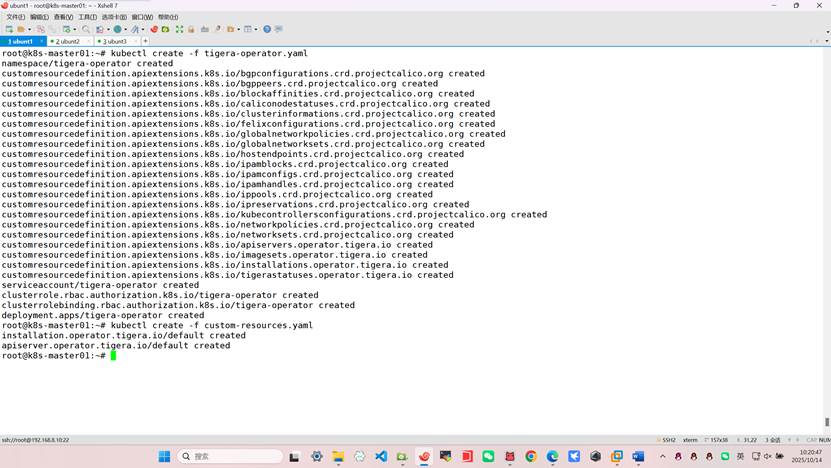The image size is (831, 468).
Task: Open File Explorer from taskbar
Action: coord(338,456)
